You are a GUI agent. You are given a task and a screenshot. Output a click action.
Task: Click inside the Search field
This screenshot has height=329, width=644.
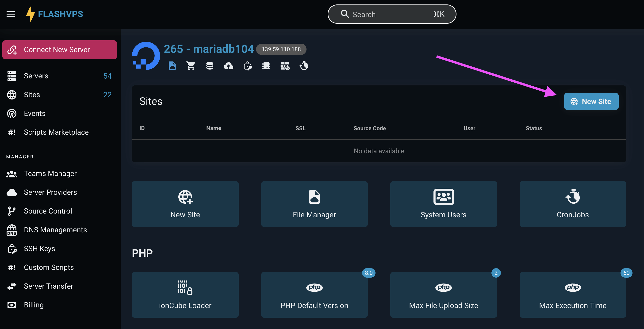click(391, 14)
